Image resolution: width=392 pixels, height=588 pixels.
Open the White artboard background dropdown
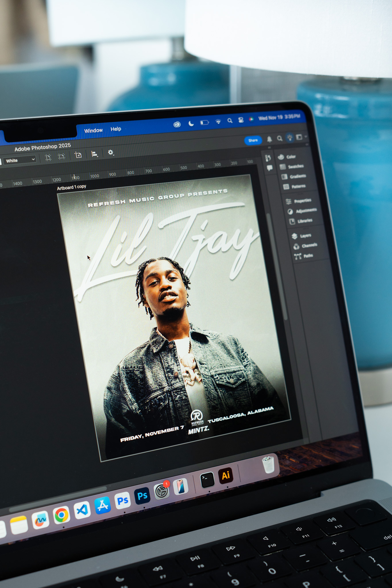20,160
